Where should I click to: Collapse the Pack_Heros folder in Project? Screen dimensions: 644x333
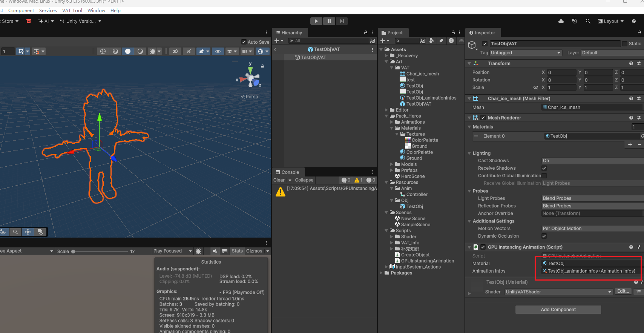click(x=386, y=116)
